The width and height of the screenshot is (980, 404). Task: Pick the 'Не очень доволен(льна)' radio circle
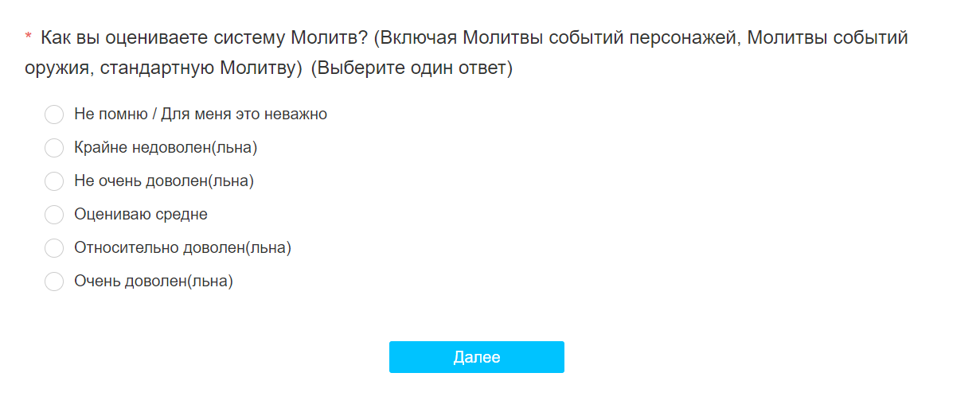pos(54,181)
